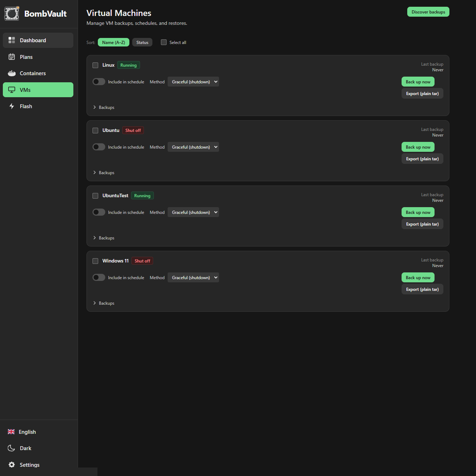Click the Virtual Machines heading
The height and width of the screenshot is (476, 476).
(119, 13)
